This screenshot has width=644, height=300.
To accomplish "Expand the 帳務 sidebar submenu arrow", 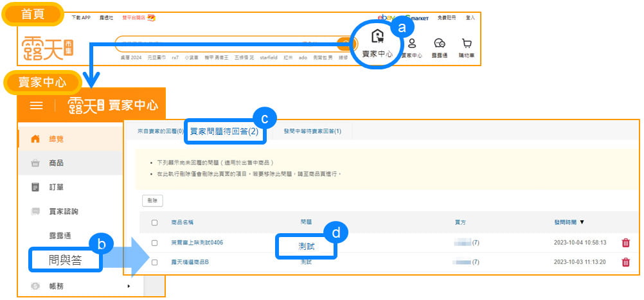I will point(129,286).
